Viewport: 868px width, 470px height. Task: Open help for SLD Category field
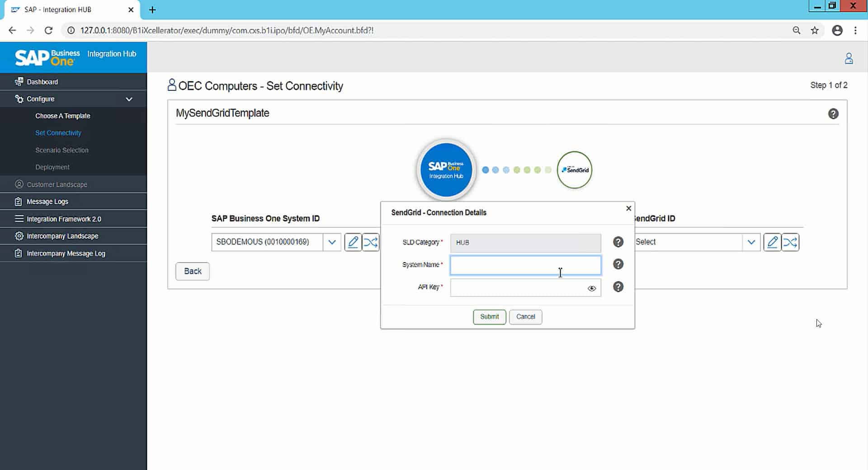pos(618,242)
